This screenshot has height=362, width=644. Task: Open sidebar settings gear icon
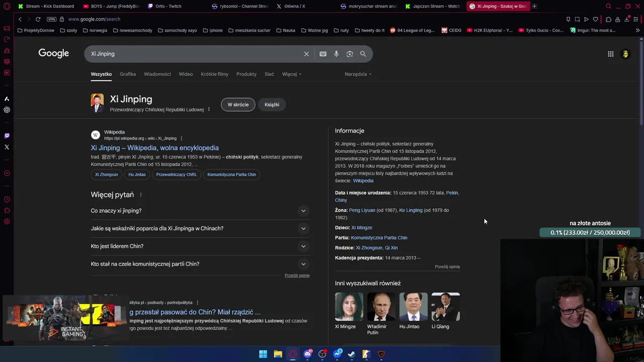[x=7, y=222]
